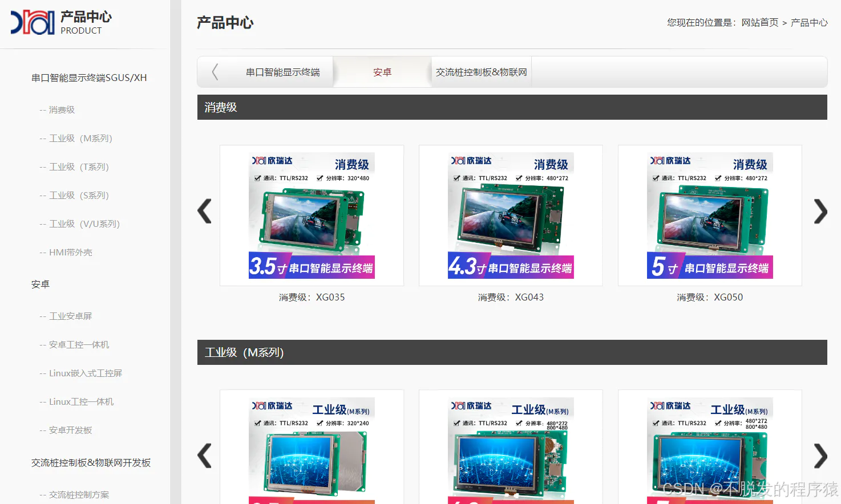Click the product caption 消费级: XG043
The image size is (841, 504).
[x=511, y=297]
